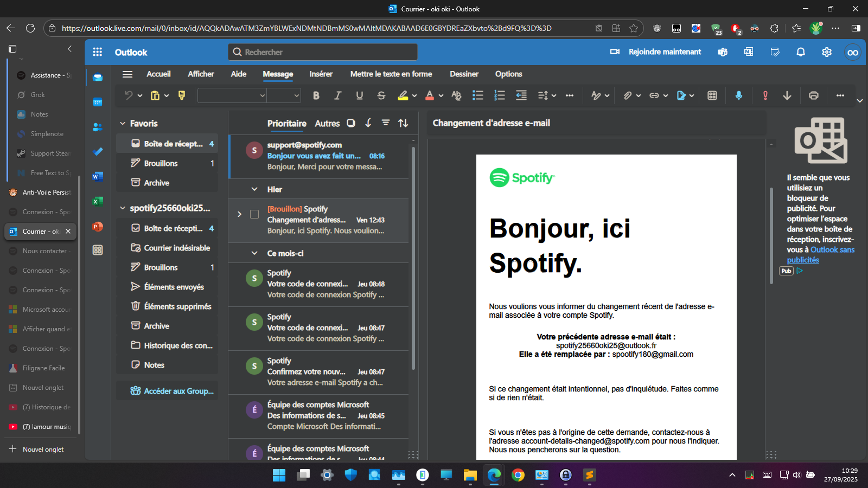Open the font size dropdown

coord(296,95)
